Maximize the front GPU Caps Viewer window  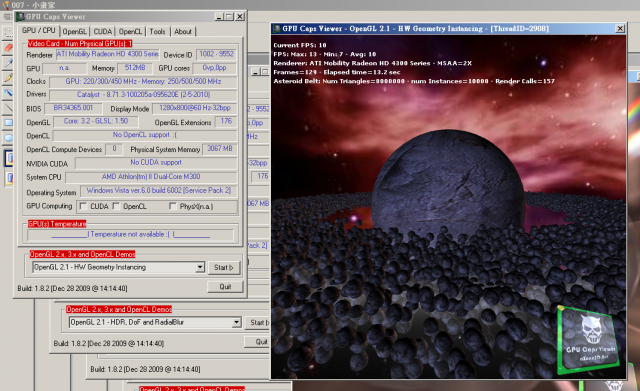[x=229, y=17]
